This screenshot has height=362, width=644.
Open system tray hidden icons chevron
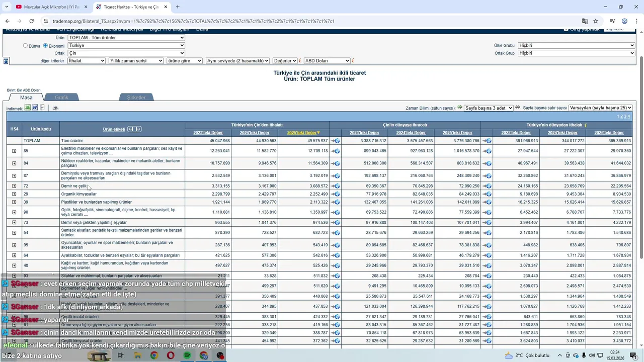point(559,355)
